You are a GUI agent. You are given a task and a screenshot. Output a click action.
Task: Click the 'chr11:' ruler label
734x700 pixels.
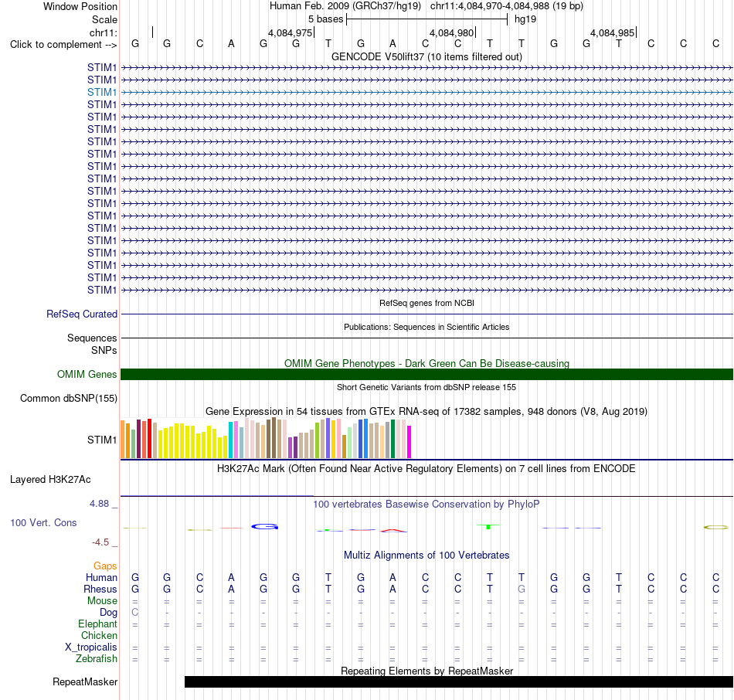(x=103, y=32)
